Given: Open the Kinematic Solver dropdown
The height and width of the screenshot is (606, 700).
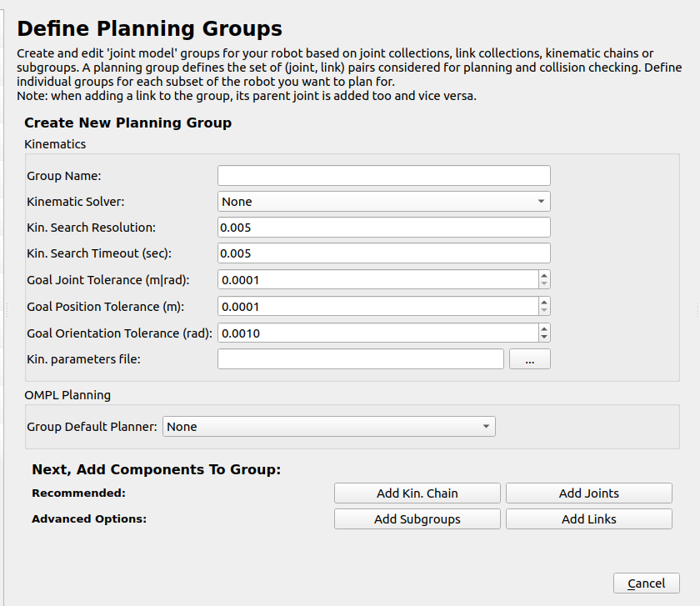Looking at the screenshot, I should [x=383, y=201].
